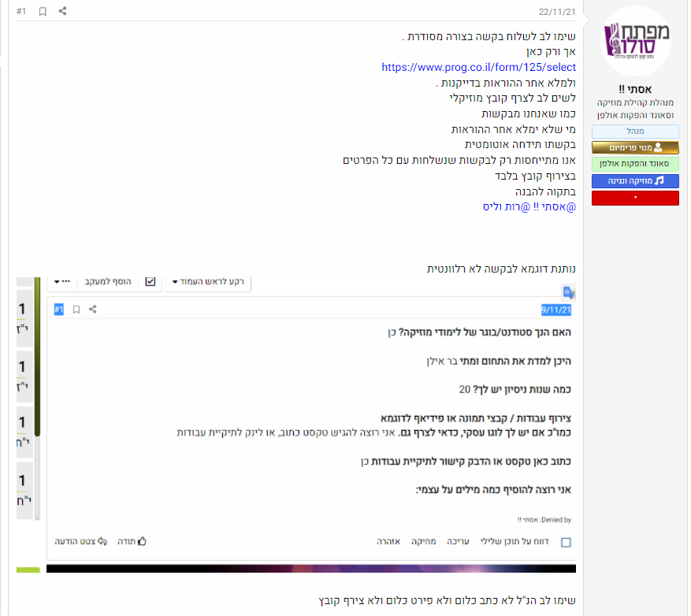The height and width of the screenshot is (616, 691).
Task: Click the blue copy icon on the embedded screenshot
Action: [x=567, y=292]
